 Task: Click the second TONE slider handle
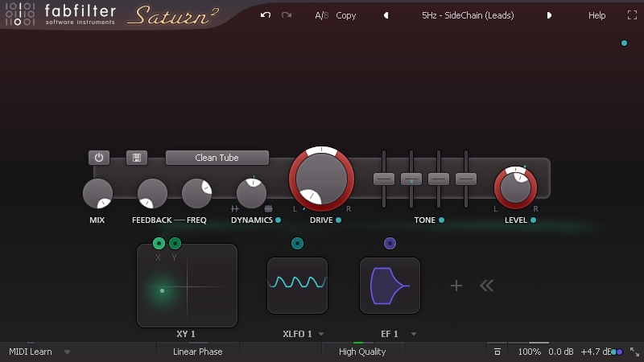[x=411, y=179]
